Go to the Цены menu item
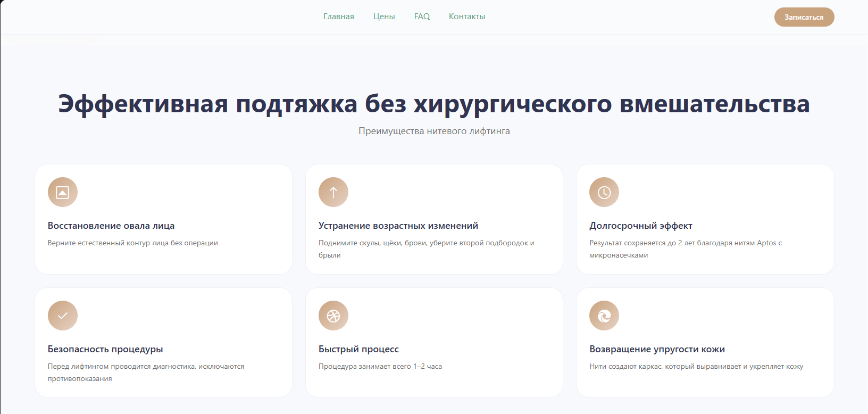Screen dimensions: 868x414 point(384,16)
